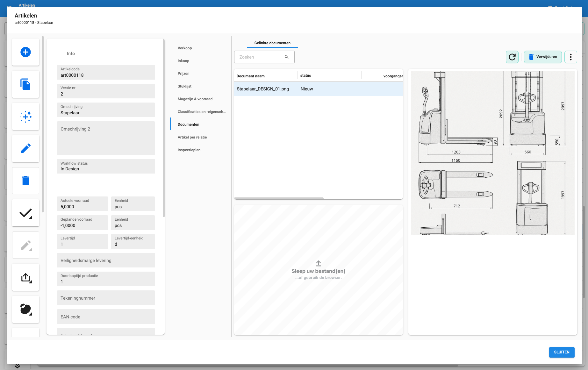Sort by status column header

305,75
